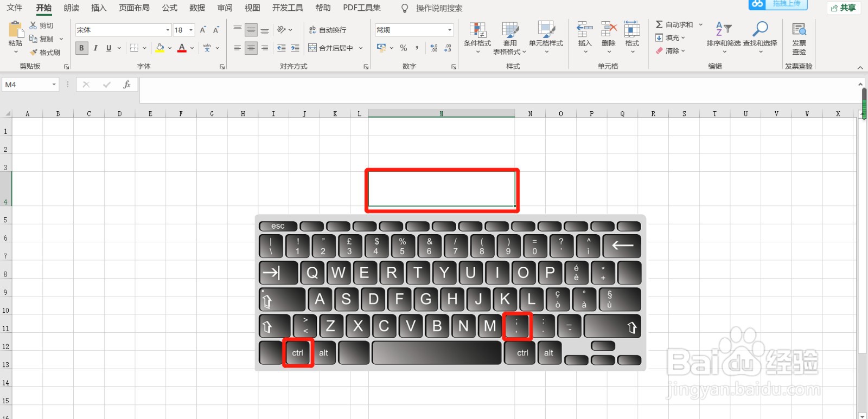Switch to the Page Layout (页面布局) tab

point(134,8)
